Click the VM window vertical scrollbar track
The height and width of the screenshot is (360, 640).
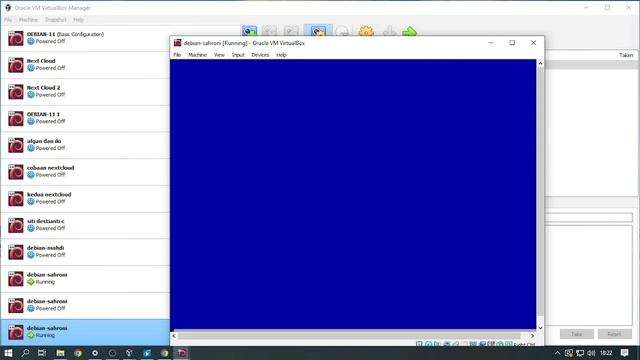[540, 192]
